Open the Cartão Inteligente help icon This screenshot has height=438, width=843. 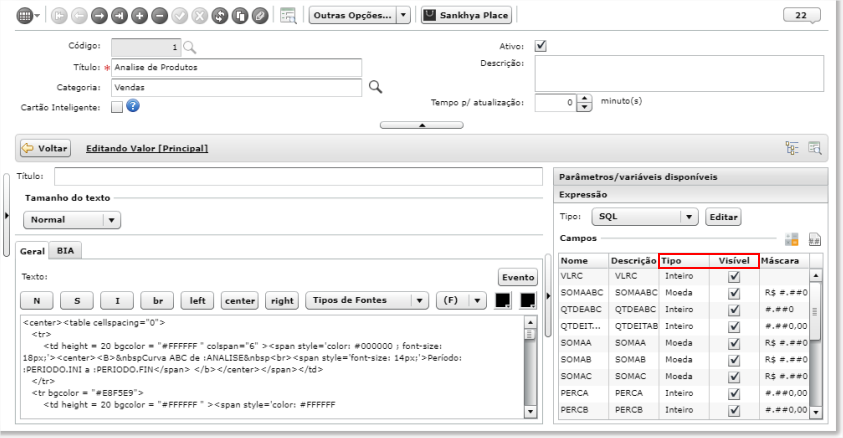pos(133,106)
